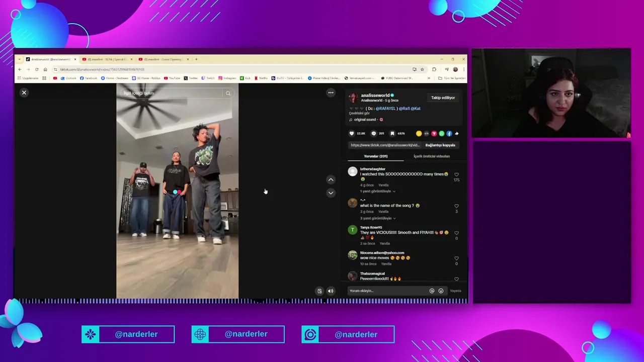Screen dimensions: 644x362
Task: Open the Netflix bookmark in the bookmarks bar
Action: [261, 78]
